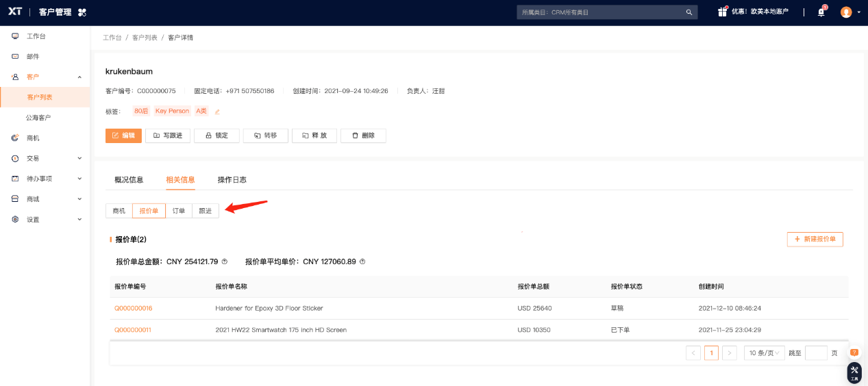Click the 跳至 page number input
Image resolution: width=868 pixels, height=386 pixels.
coord(816,353)
